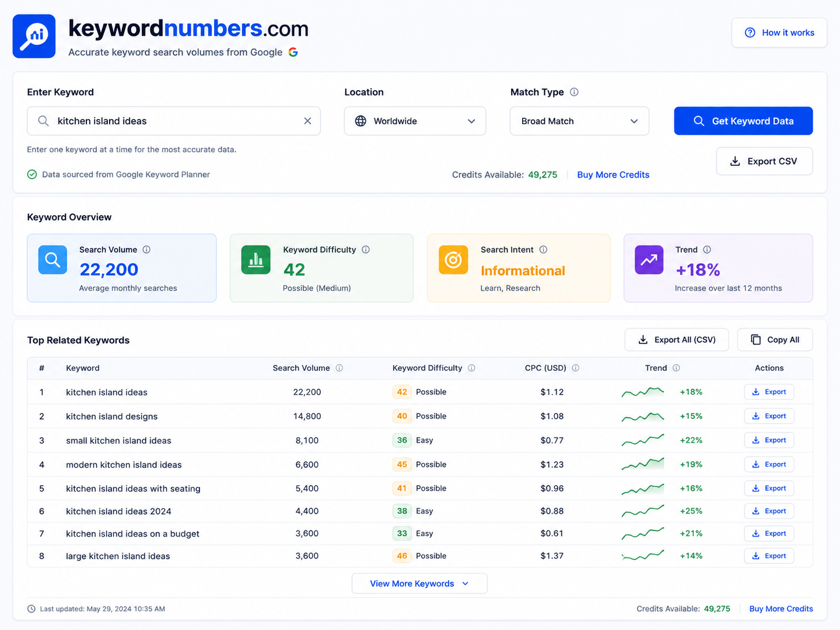Click the Keyword column header

click(x=82, y=368)
